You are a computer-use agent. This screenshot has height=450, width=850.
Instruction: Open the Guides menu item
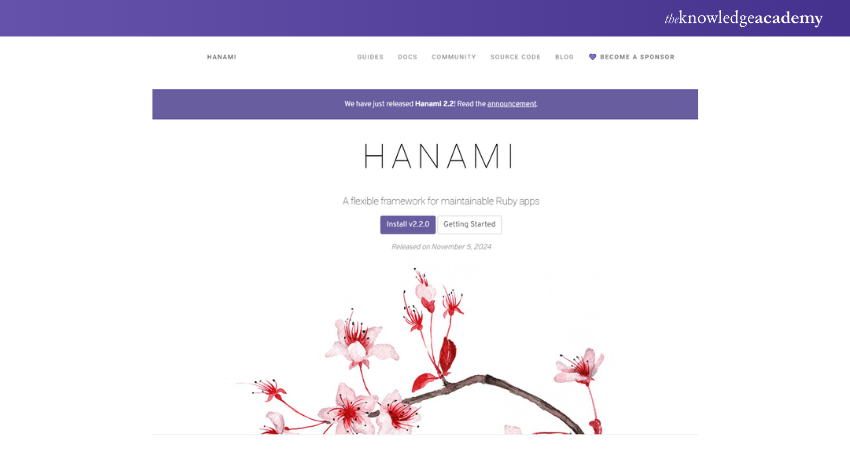[370, 57]
